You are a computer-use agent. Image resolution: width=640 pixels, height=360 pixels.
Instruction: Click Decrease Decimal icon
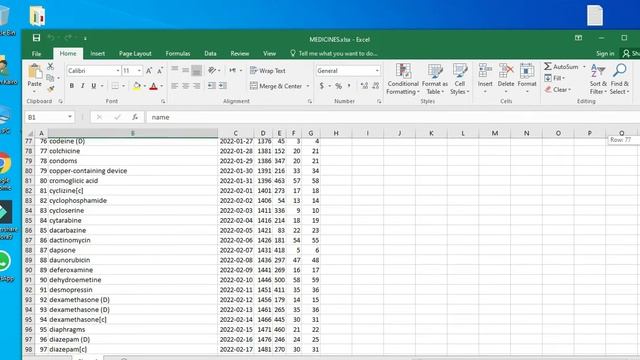376,86
